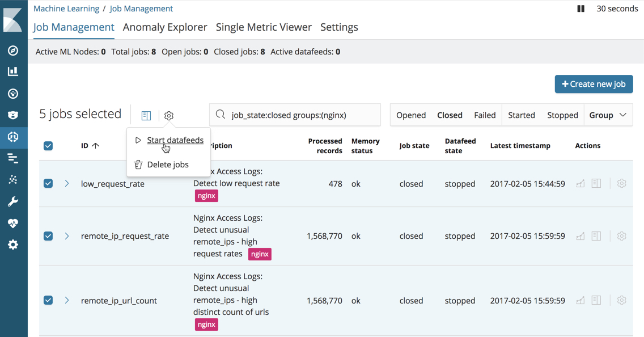Expand the low_request_rate job row
The height and width of the screenshot is (337, 644).
pyautogui.click(x=67, y=183)
